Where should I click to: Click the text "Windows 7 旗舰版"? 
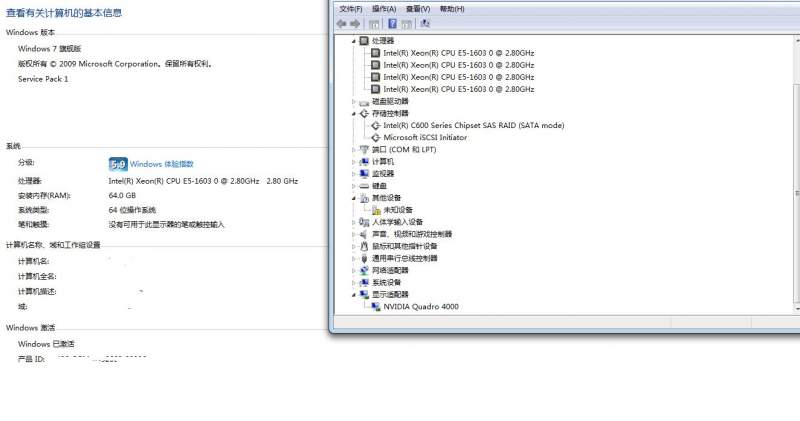point(49,49)
